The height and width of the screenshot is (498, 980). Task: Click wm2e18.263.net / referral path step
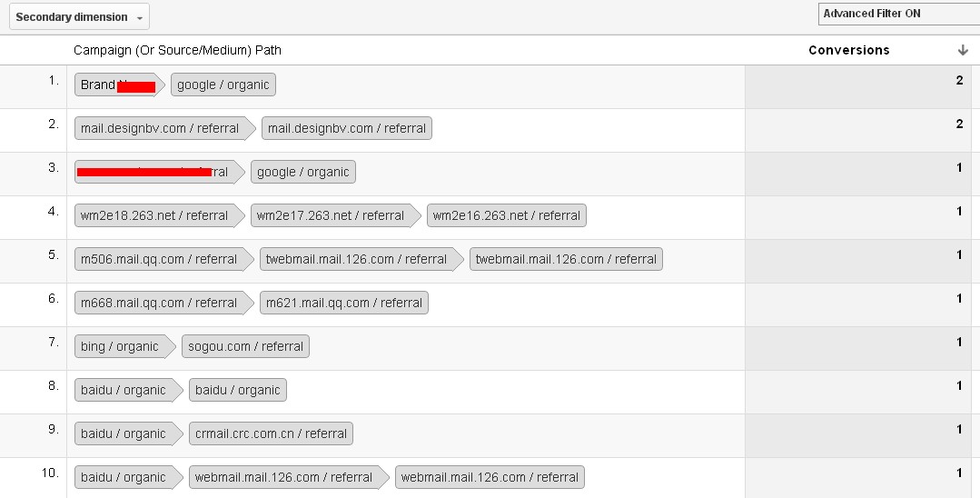point(157,215)
